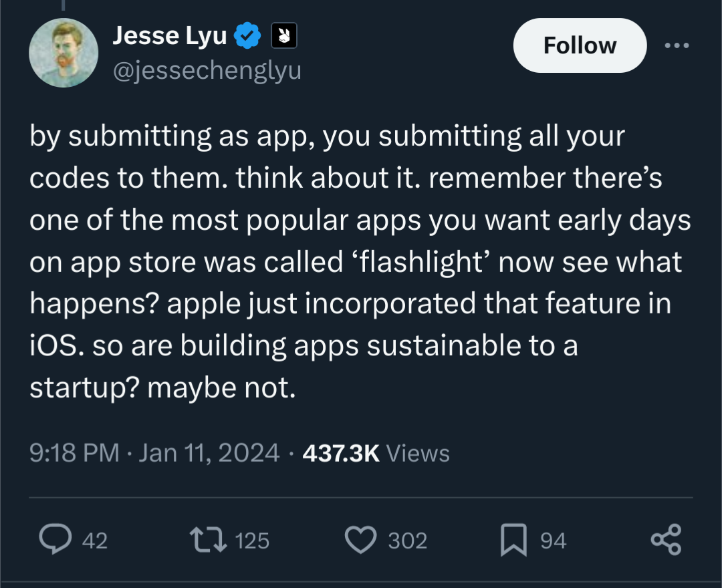Click the 9:18 PM Jan 11, 2024 timestamp

[x=154, y=452]
